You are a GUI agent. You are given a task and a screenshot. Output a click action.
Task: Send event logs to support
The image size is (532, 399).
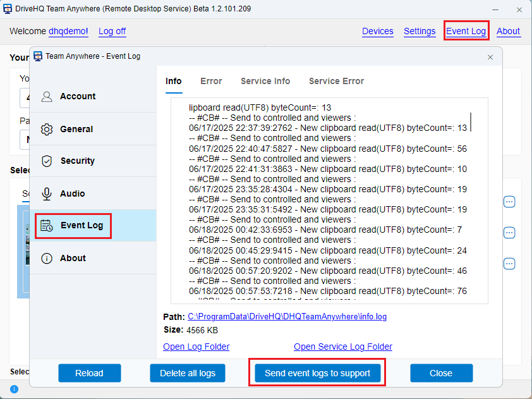[317, 373]
